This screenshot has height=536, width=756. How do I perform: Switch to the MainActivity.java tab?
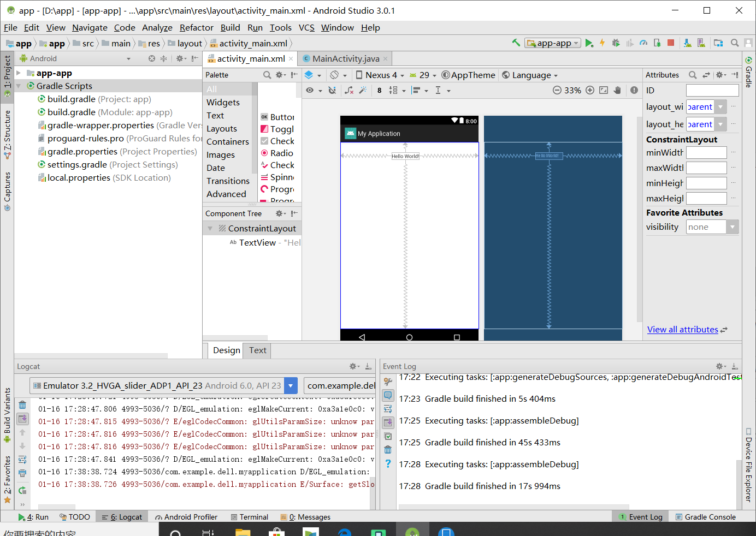345,58
